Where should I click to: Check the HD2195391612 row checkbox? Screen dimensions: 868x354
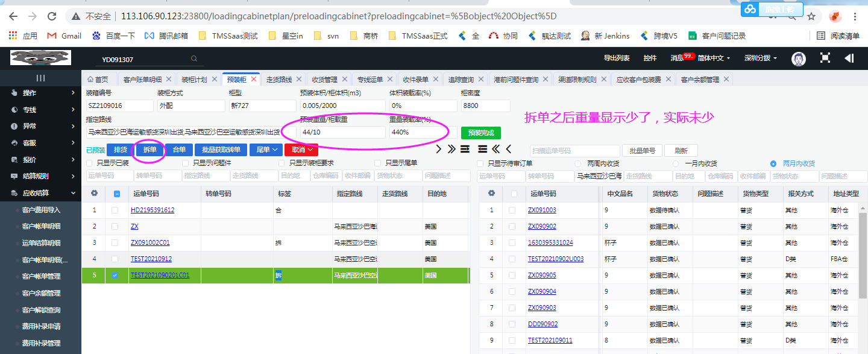tap(115, 210)
